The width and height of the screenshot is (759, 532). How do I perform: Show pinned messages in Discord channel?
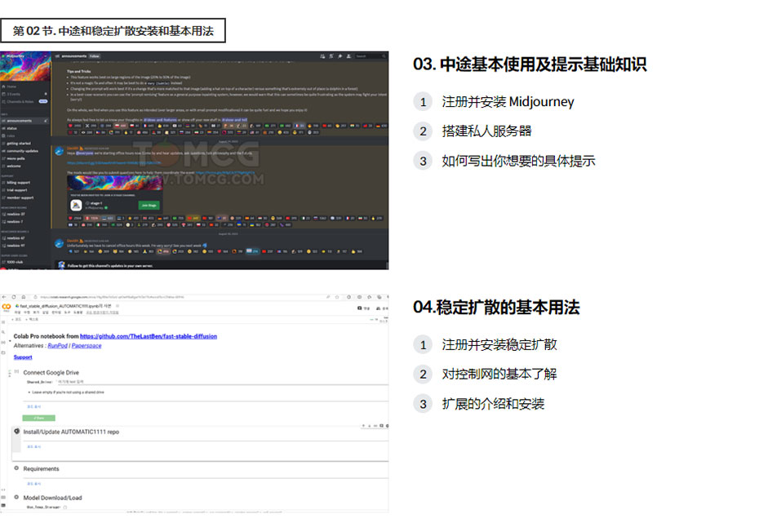pyautogui.click(x=340, y=56)
